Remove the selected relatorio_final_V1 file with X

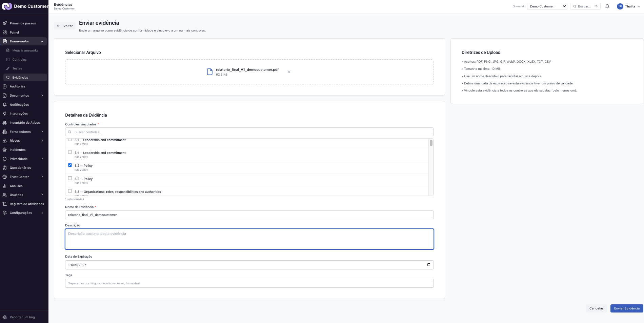point(289,72)
